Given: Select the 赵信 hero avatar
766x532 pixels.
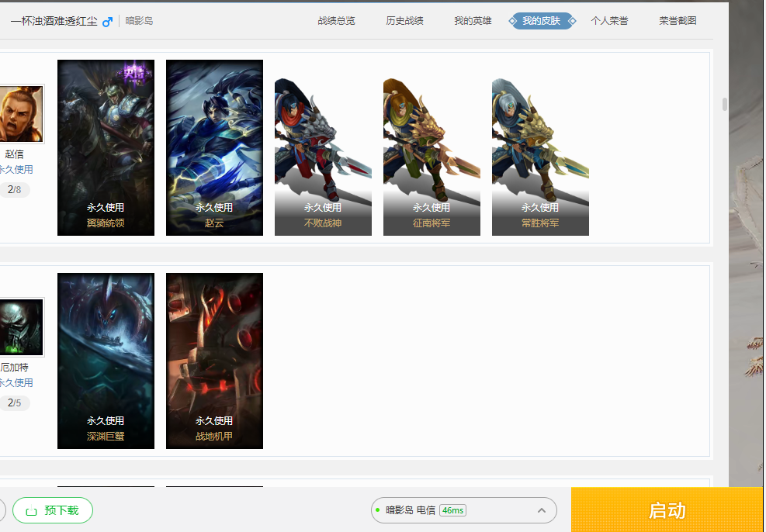Looking at the screenshot, I should click(x=21, y=114).
